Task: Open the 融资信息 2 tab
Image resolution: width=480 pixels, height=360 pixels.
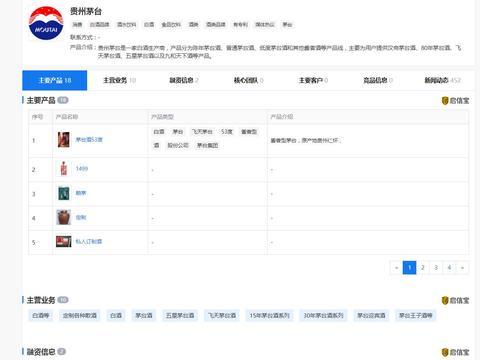Action: point(184,80)
